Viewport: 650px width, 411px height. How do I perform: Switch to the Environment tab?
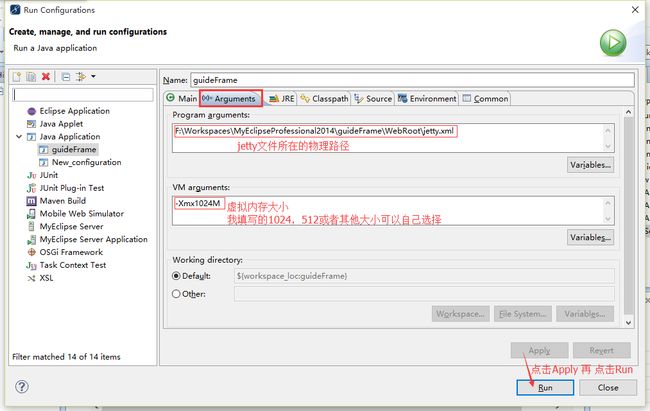click(427, 98)
